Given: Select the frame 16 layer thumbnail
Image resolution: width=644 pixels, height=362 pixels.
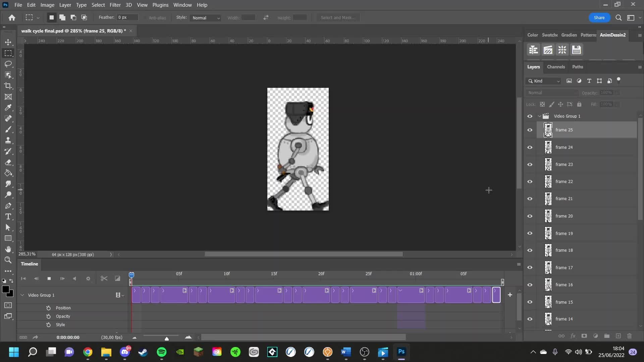Looking at the screenshot, I should click(x=548, y=285).
